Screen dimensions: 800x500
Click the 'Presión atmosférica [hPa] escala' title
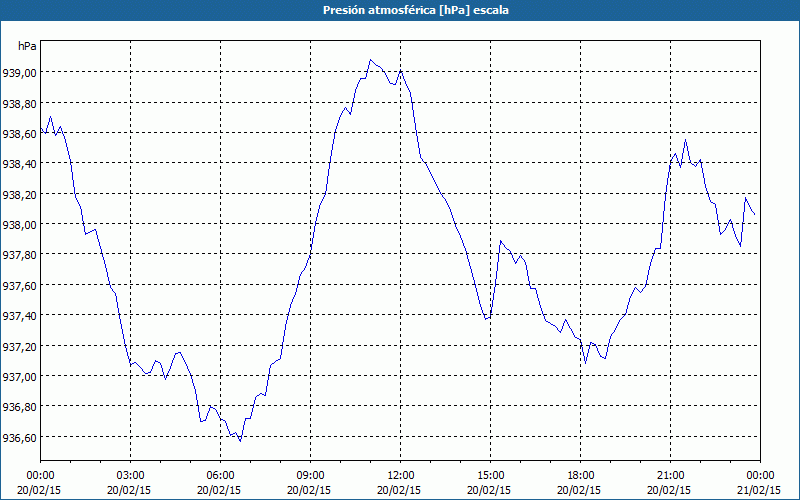click(416, 10)
